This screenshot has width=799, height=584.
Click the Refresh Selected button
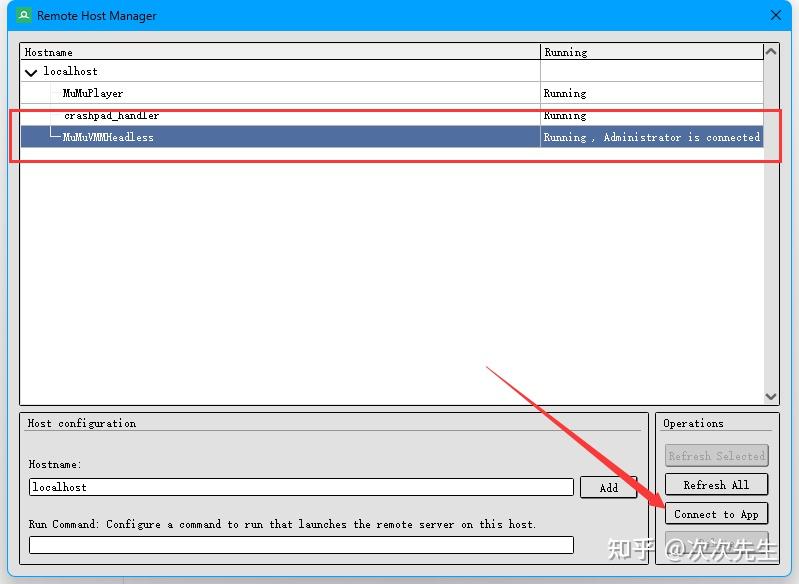[x=716, y=456]
